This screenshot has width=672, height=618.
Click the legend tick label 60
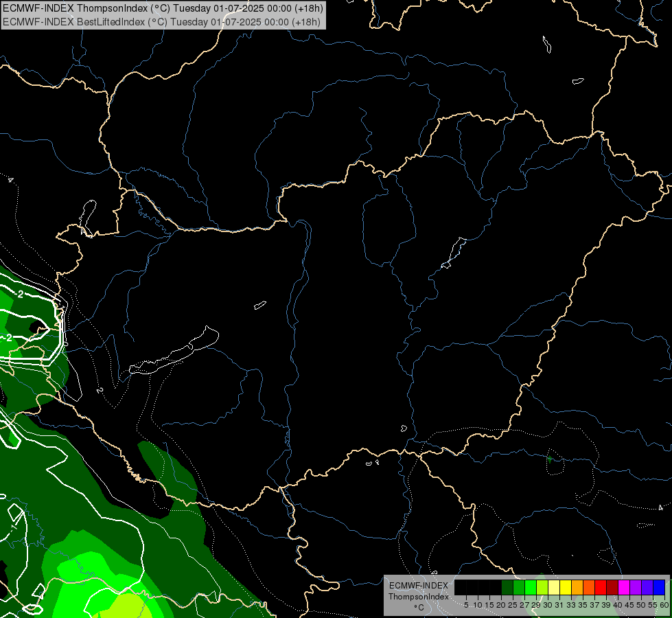click(x=664, y=605)
